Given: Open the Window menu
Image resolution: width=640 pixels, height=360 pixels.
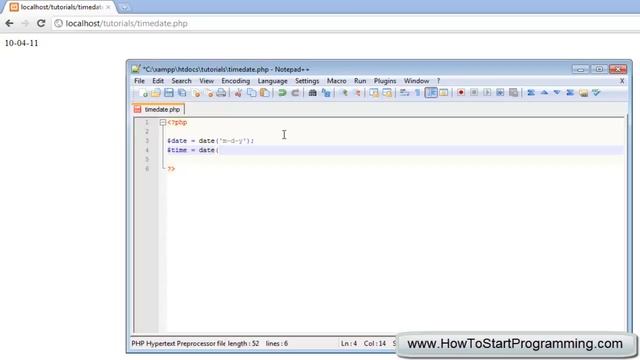Looking at the screenshot, I should 416,81.
